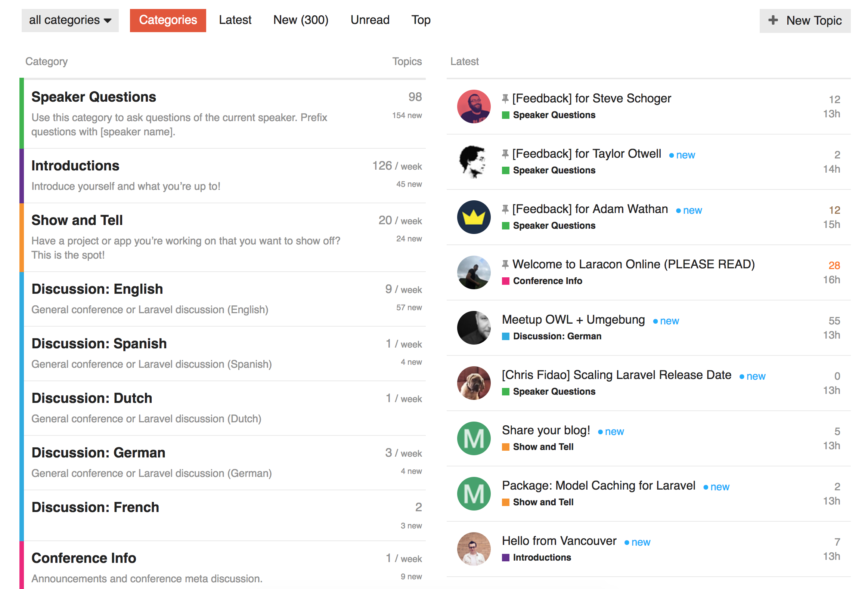The width and height of the screenshot is (868, 589).
Task: Open the all categories dropdown
Action: pos(70,20)
